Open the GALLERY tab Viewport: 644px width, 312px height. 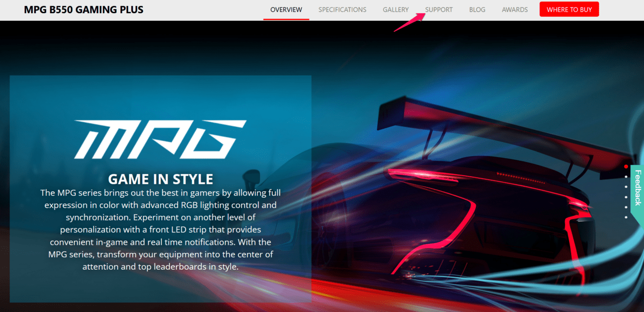pyautogui.click(x=395, y=10)
